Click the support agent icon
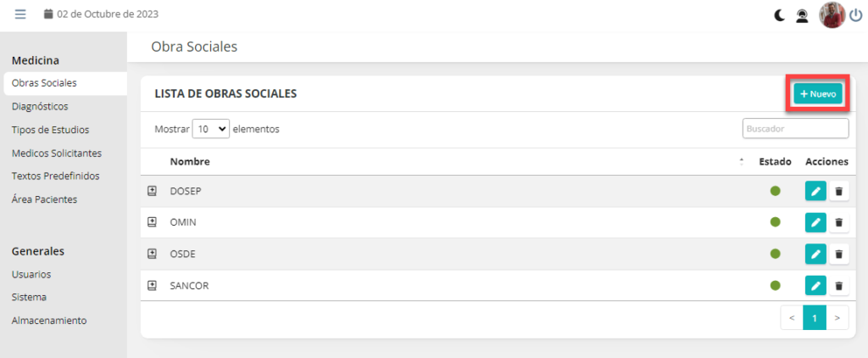The image size is (868, 358). (x=802, y=14)
